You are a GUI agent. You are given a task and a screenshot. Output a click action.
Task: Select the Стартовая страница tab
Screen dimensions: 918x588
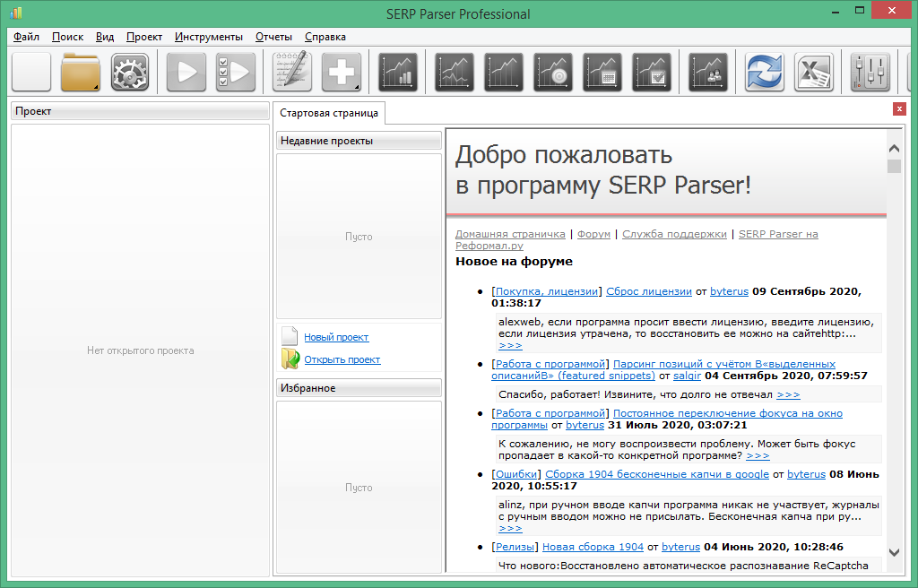328,112
